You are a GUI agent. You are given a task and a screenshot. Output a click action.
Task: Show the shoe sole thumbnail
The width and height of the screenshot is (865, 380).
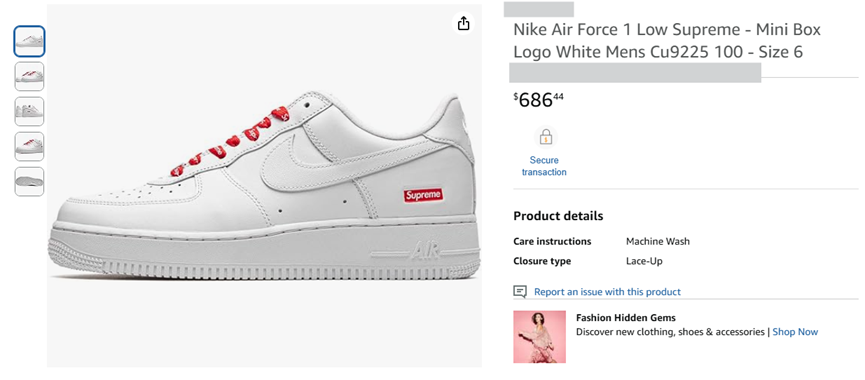pos(29,181)
